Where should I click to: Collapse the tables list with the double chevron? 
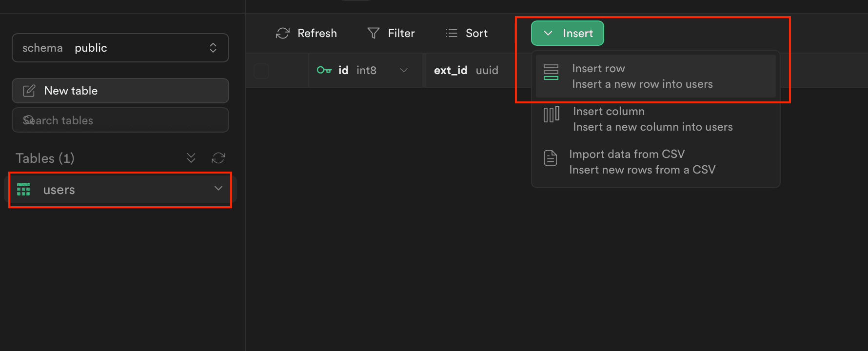(x=191, y=158)
